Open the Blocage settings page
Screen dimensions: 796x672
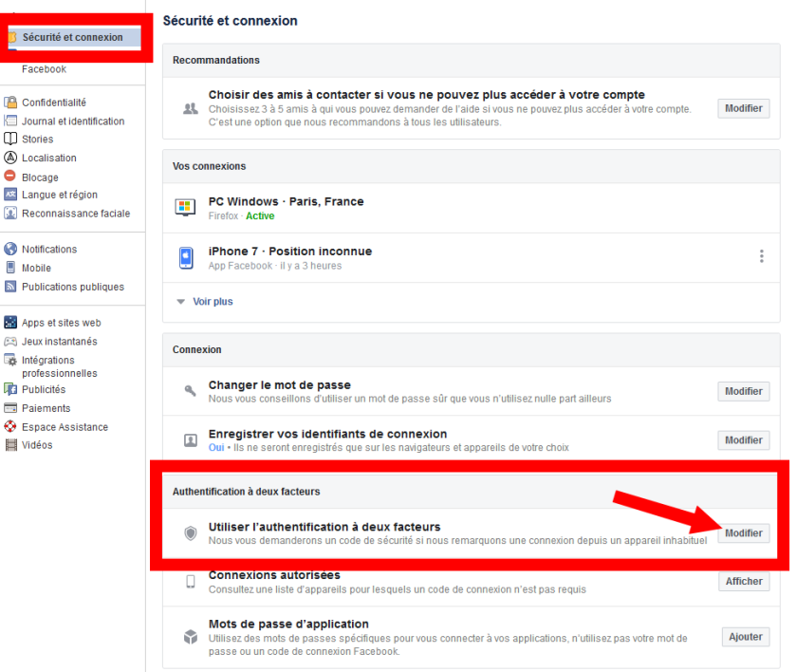click(40, 177)
